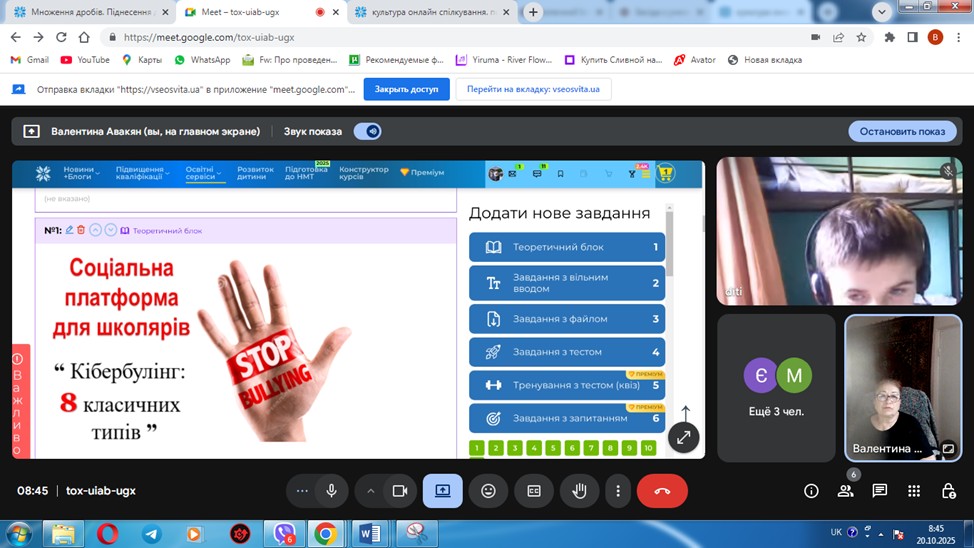Select task number 5 green square
The height and width of the screenshot is (548, 974).
[x=553, y=448]
